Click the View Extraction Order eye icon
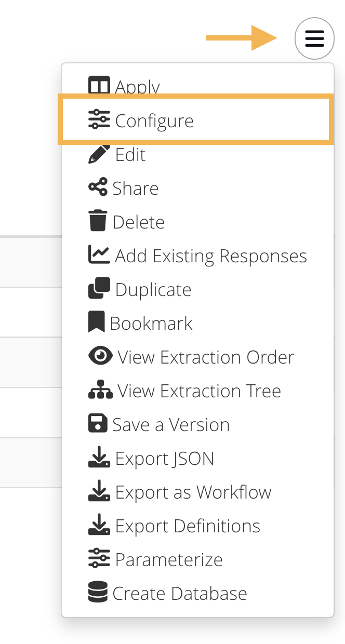 coord(100,357)
